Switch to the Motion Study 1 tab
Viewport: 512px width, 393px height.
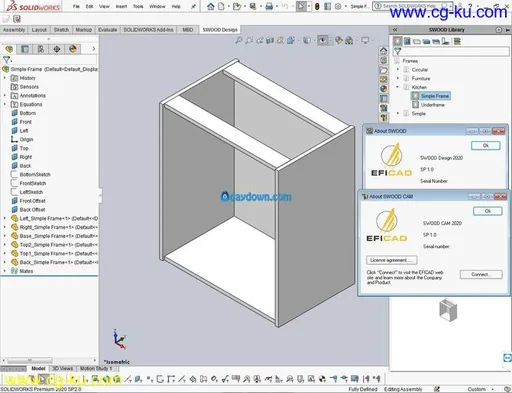coord(96,369)
